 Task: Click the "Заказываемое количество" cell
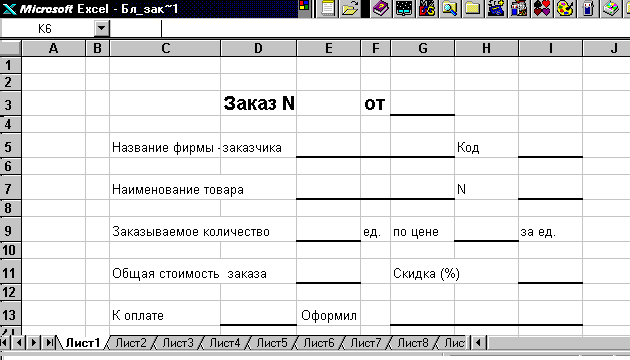165,229
